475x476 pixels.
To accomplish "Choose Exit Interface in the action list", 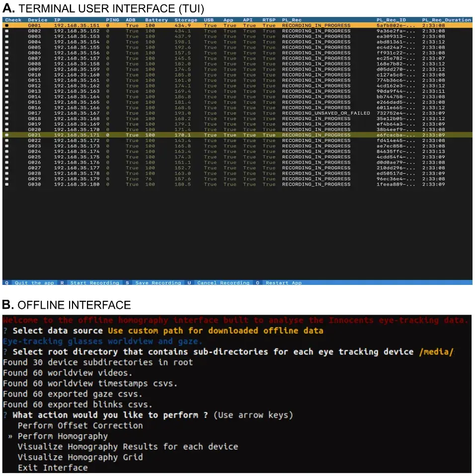I will point(53,468).
